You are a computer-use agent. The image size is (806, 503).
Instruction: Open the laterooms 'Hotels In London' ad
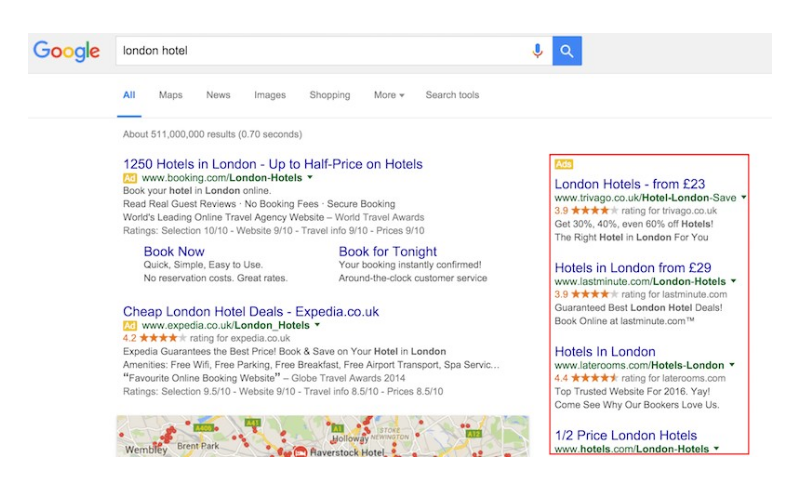click(x=605, y=352)
